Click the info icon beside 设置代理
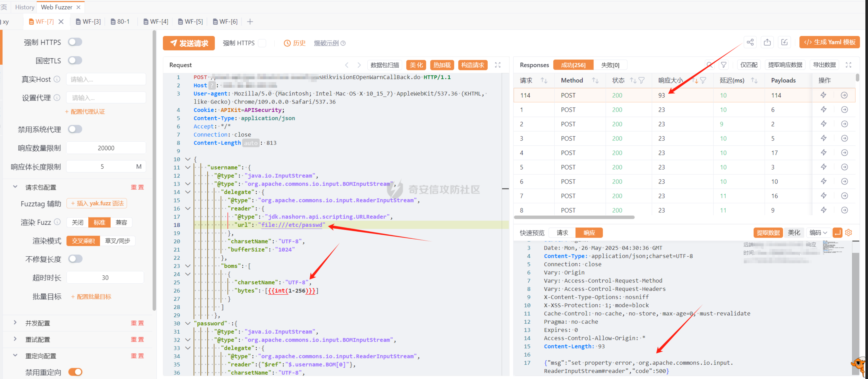 click(57, 98)
